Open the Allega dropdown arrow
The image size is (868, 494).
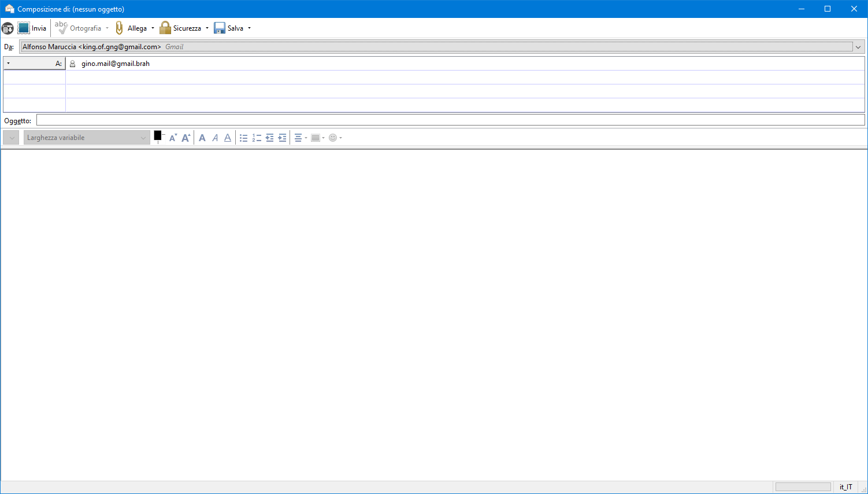click(153, 28)
